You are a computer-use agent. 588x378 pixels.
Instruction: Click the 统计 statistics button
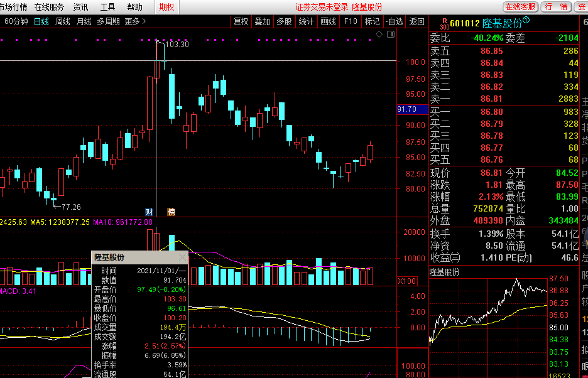click(306, 22)
